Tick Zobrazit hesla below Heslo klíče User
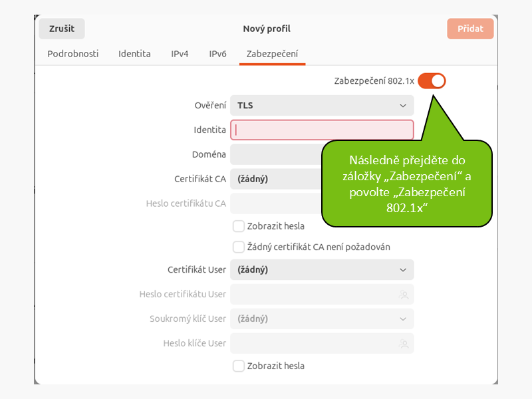This screenshot has height=399, width=532. 239,366
